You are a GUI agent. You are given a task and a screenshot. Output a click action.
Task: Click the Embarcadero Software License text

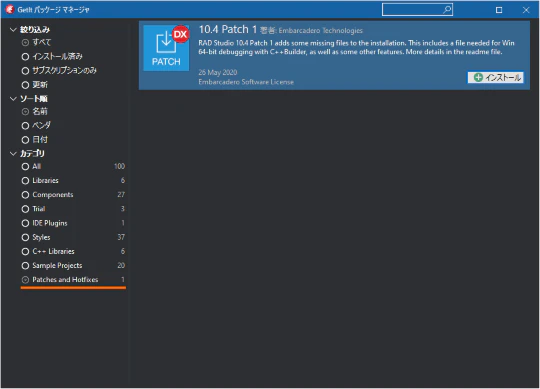[246, 82]
